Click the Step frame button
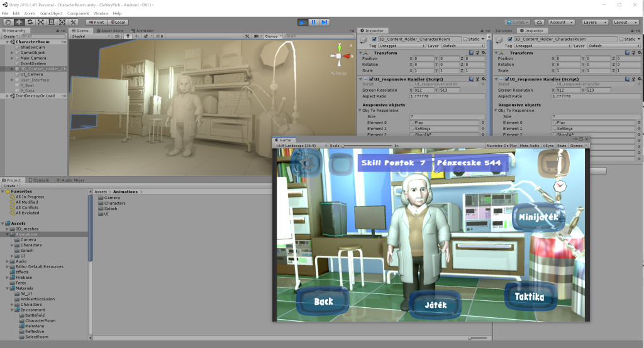The image size is (644, 348). point(324,22)
